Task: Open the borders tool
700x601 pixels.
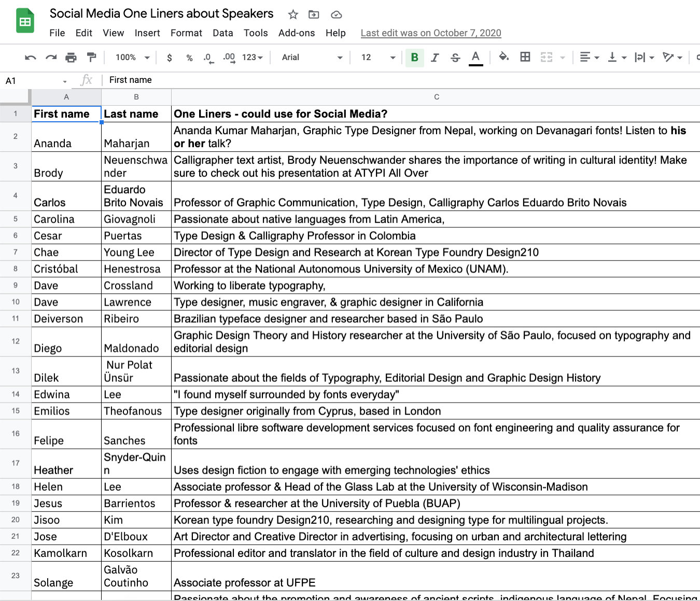Action: click(525, 58)
